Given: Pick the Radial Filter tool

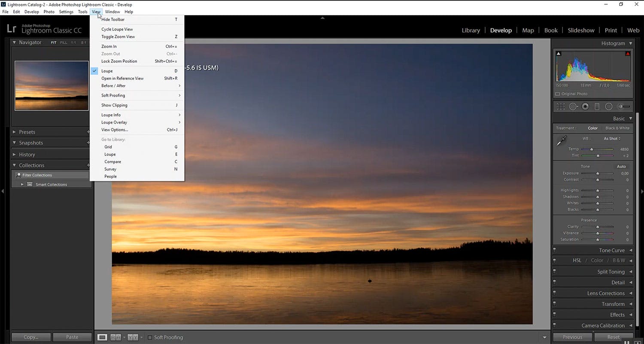Looking at the screenshot, I should click(x=608, y=107).
